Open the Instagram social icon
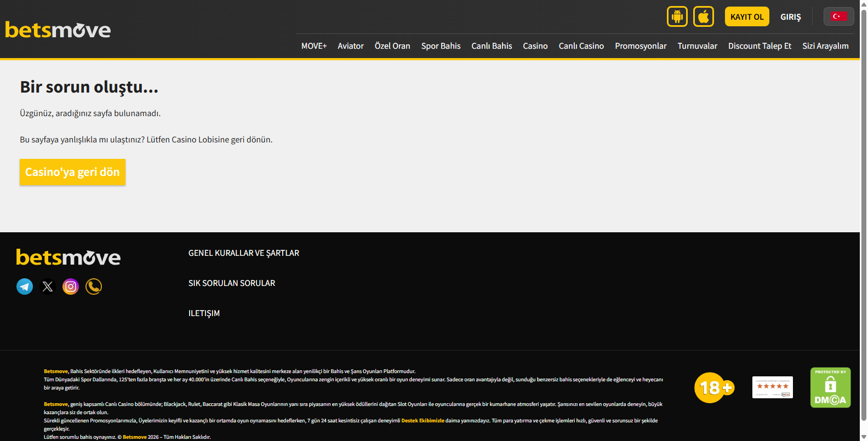 (x=71, y=287)
